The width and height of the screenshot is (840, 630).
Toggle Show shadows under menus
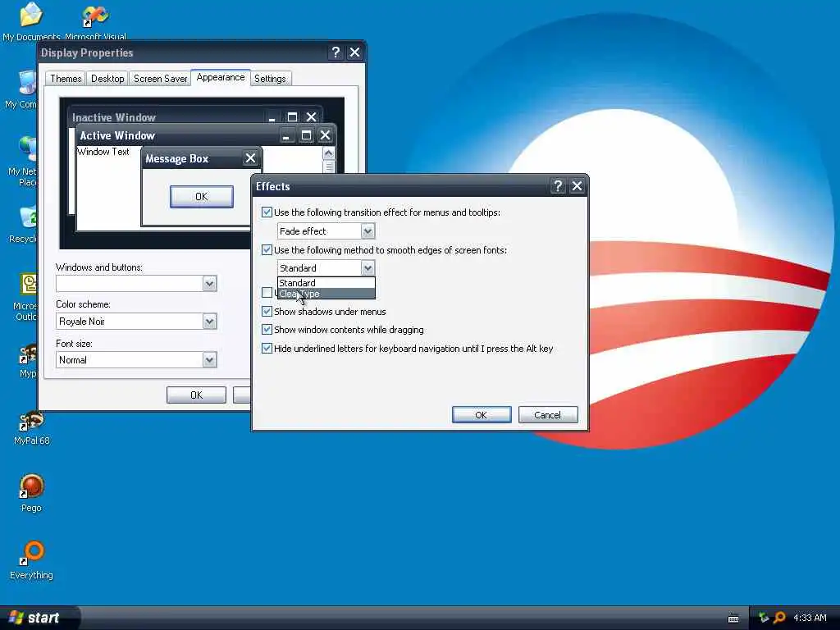[267, 311]
